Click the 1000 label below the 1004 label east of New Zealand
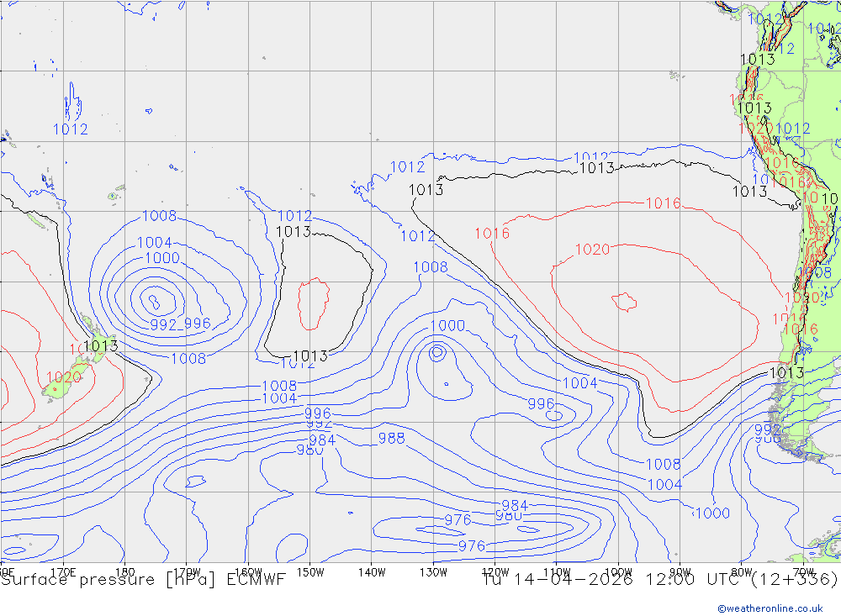The height and width of the screenshot is (616, 841). [x=162, y=258]
